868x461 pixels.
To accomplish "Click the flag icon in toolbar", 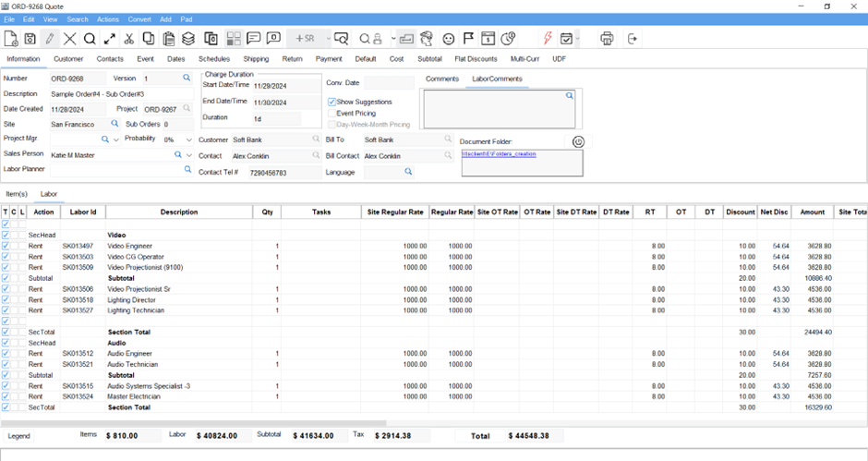I will click(x=468, y=39).
